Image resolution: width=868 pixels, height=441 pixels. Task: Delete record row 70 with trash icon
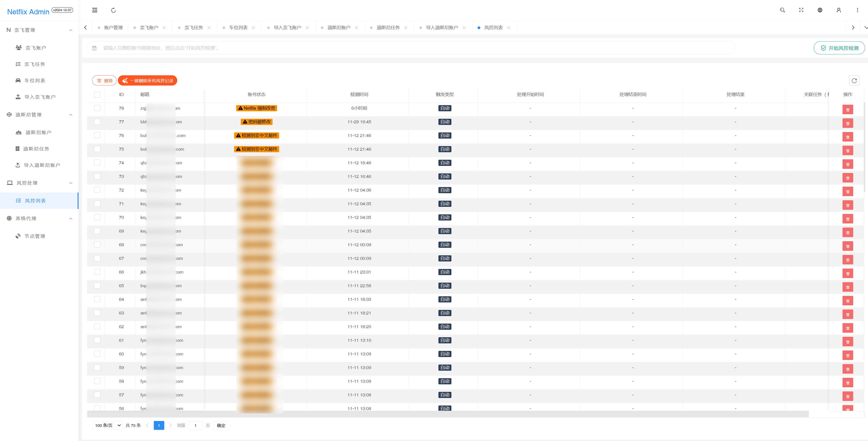848,219
